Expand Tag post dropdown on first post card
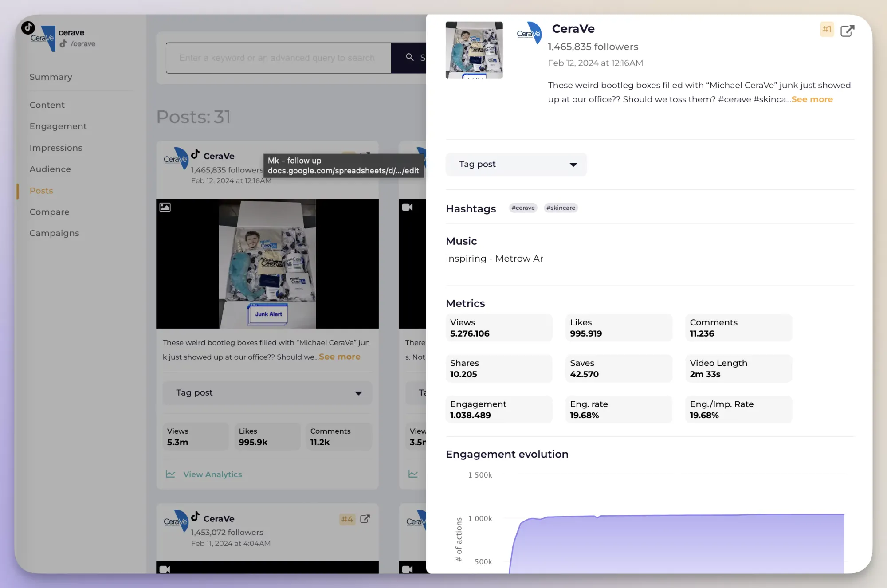This screenshot has height=588, width=887. pos(267,393)
